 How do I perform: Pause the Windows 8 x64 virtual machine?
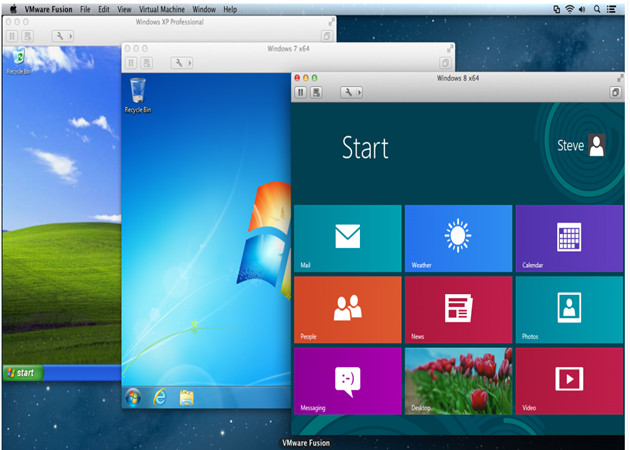[x=301, y=92]
